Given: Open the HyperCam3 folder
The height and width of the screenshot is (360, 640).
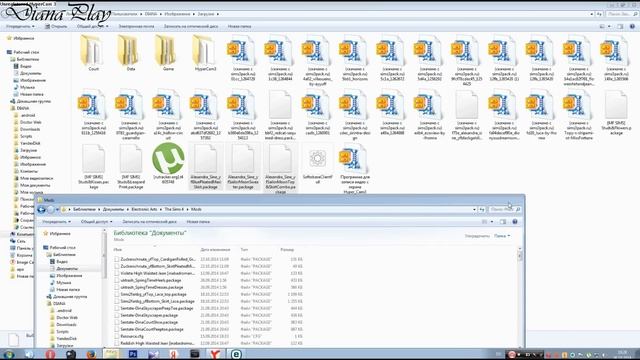Looking at the screenshot, I should pos(205,53).
